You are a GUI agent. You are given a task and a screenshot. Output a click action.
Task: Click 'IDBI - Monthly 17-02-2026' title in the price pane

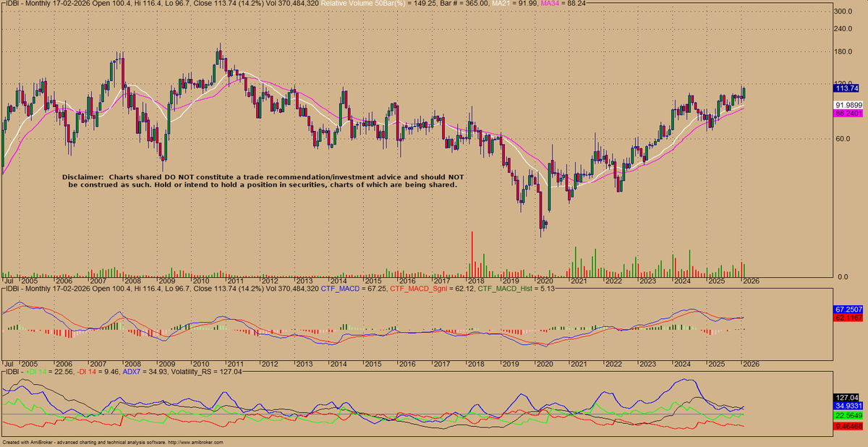point(48,4)
